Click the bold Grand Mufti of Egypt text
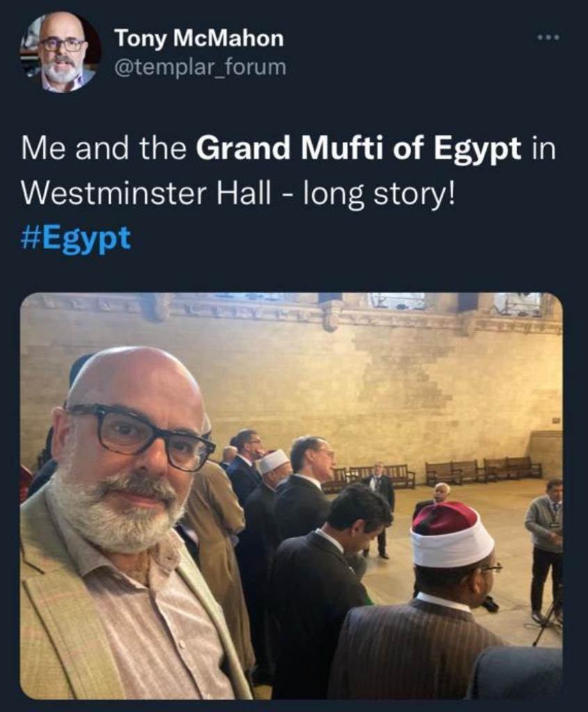The height and width of the screenshot is (712, 588). (359, 149)
